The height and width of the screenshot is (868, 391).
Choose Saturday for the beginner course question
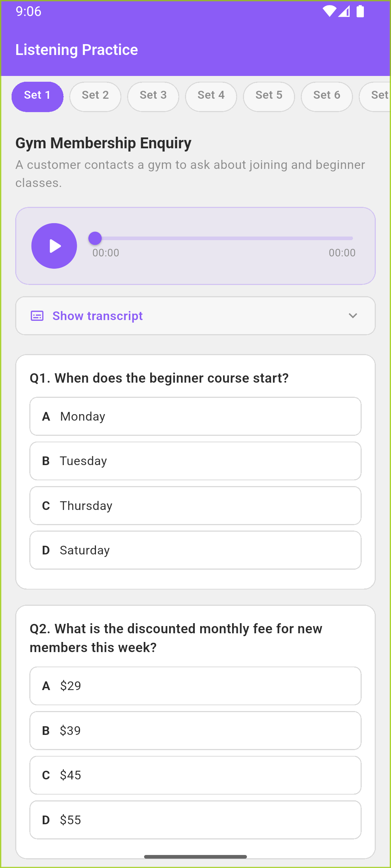click(195, 550)
